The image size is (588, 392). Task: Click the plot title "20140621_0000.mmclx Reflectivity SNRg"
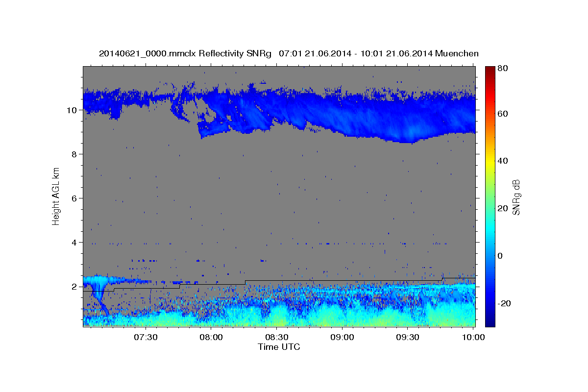185,53
